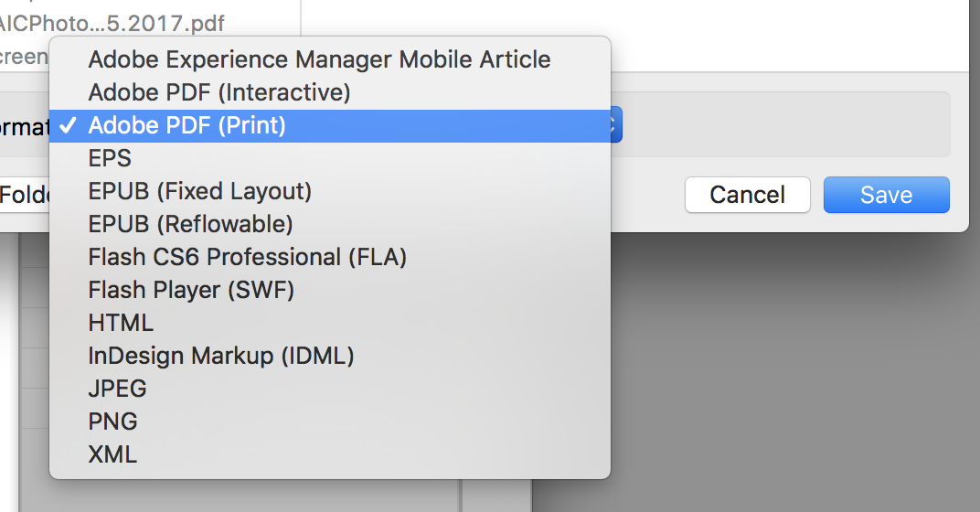Select Flash Player (SWF) format
The height and width of the screenshot is (512, 980).
tap(330, 290)
